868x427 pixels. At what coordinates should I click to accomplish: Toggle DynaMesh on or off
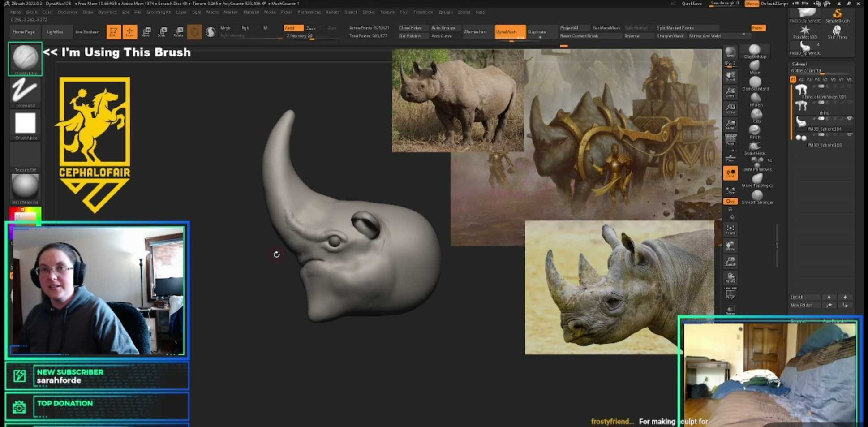pos(509,32)
